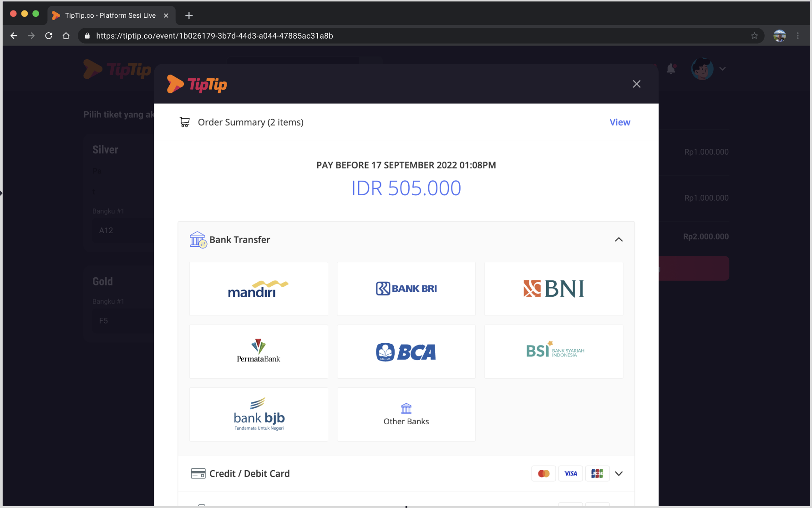Switch to TipTip.co Platform Sesi Live tab

coord(110,15)
